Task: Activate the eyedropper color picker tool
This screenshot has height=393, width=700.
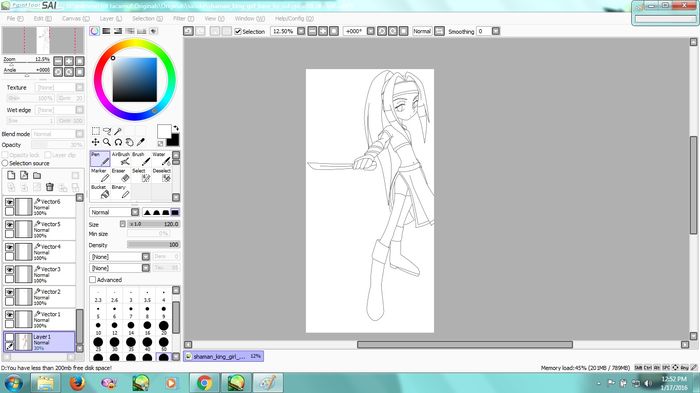Action: pos(141,142)
